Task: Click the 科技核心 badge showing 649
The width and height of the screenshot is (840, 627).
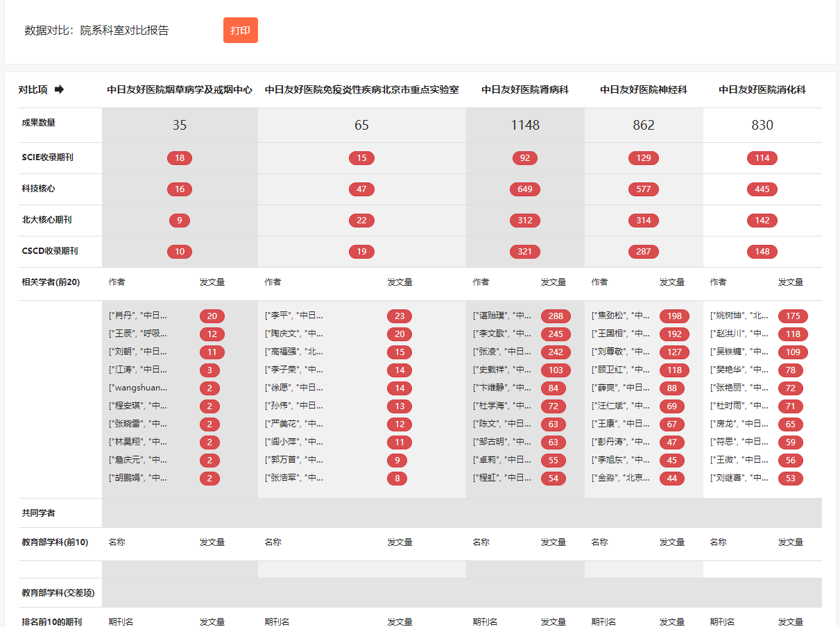Action: [525, 189]
